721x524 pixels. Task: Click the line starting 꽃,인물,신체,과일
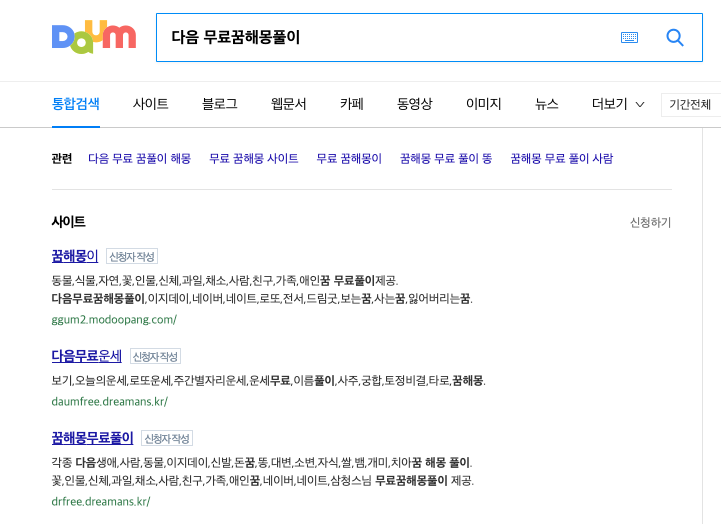[x=263, y=481]
